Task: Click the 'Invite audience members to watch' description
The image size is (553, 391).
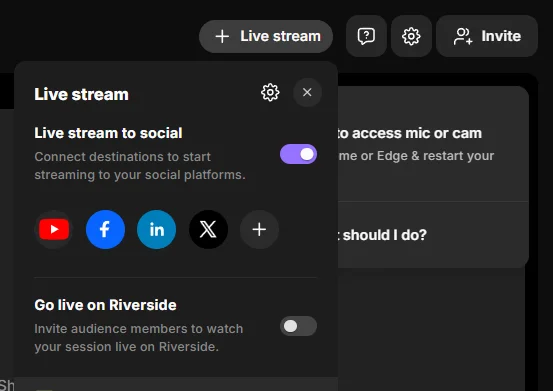Action: click(139, 329)
